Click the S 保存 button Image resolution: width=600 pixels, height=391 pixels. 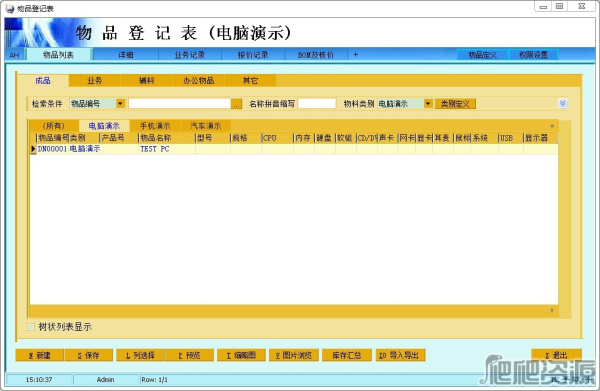point(88,355)
